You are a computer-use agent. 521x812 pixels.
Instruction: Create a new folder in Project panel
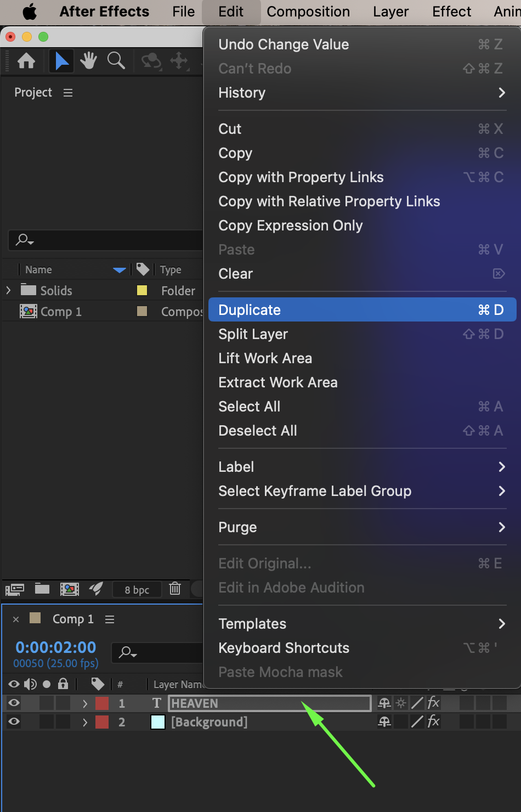42,589
